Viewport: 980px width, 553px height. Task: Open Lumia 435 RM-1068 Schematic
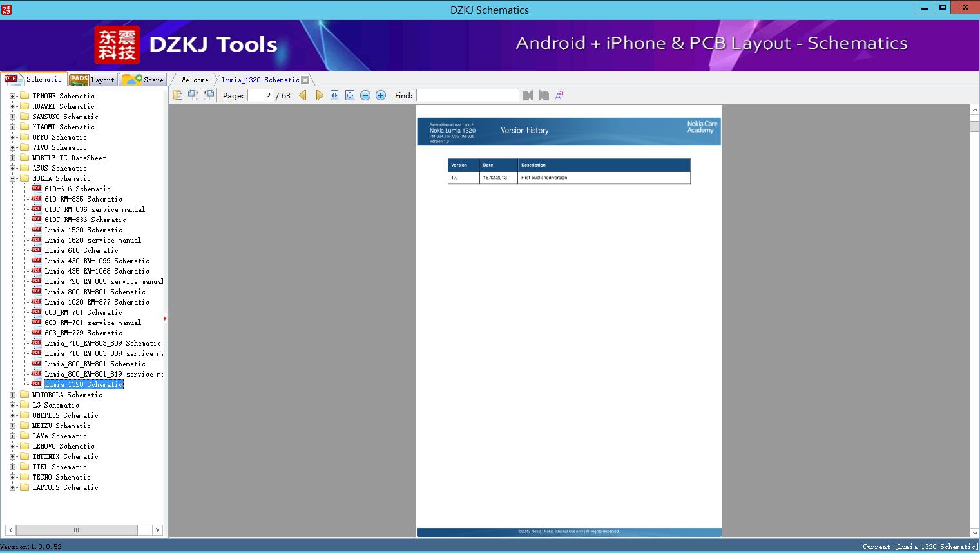tap(97, 271)
